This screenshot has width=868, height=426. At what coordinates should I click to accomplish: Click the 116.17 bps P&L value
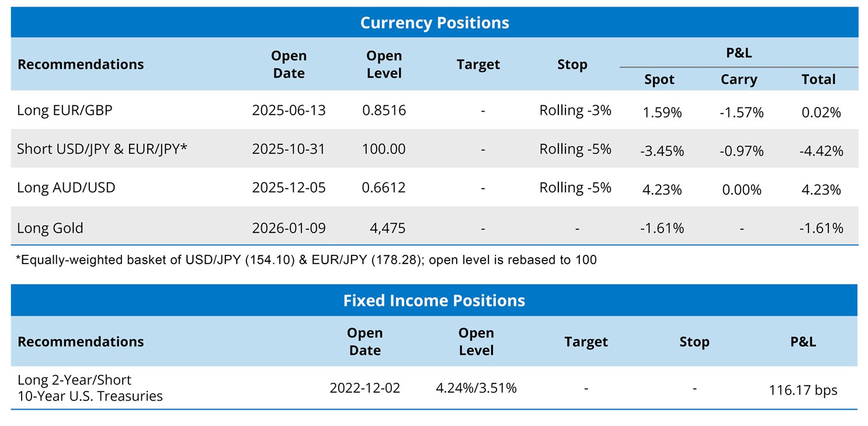pos(803,390)
